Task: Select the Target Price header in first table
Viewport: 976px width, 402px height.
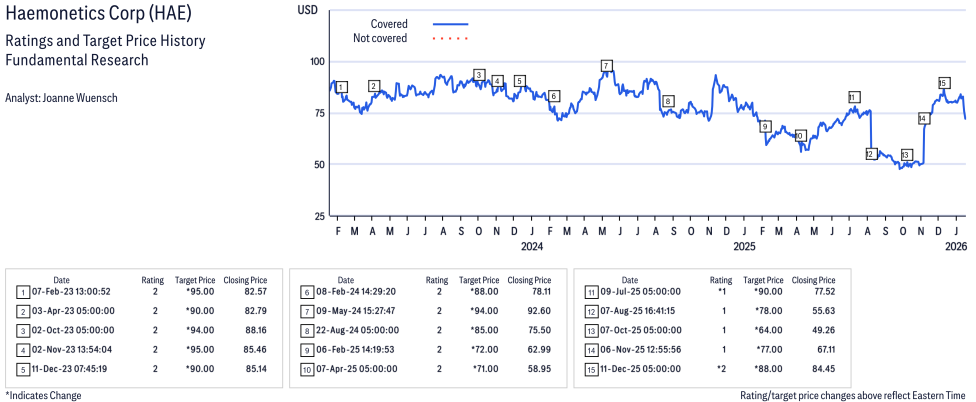Action: click(x=195, y=280)
